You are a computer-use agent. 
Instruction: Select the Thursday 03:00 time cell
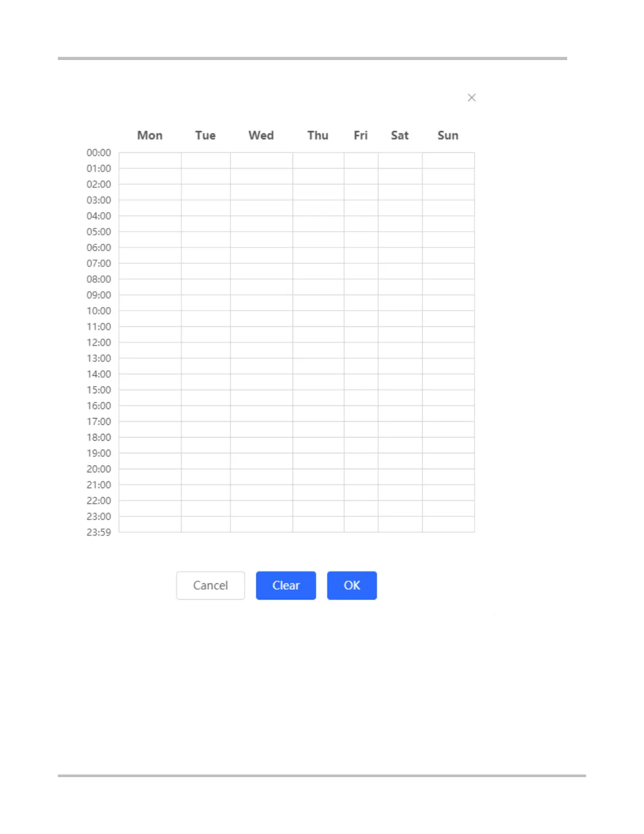pyautogui.click(x=318, y=208)
